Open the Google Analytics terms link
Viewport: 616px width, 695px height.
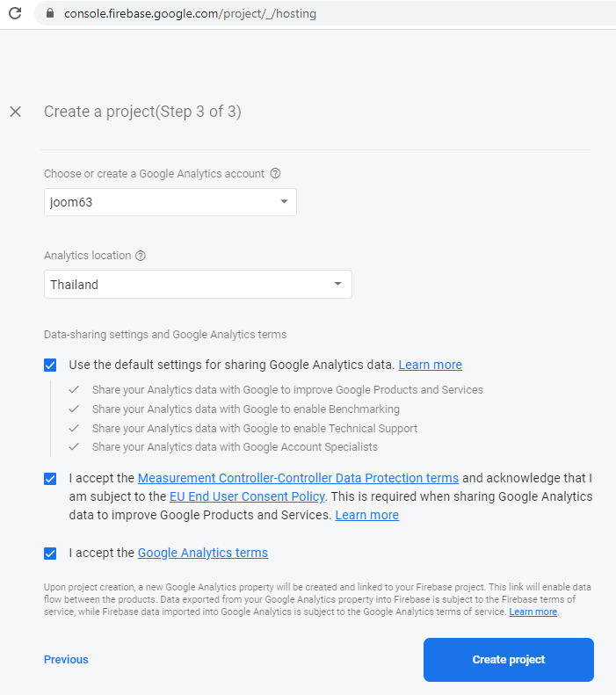[x=203, y=554]
